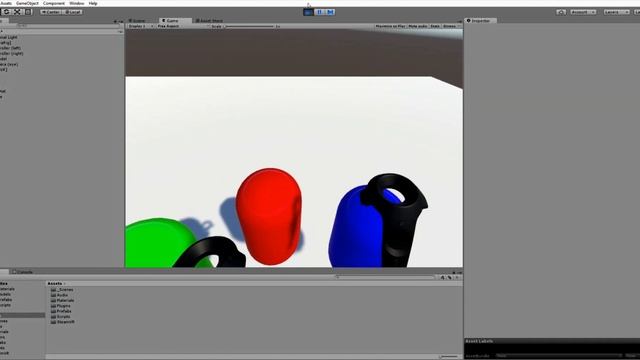Click the Hierarchy search field

67,26
